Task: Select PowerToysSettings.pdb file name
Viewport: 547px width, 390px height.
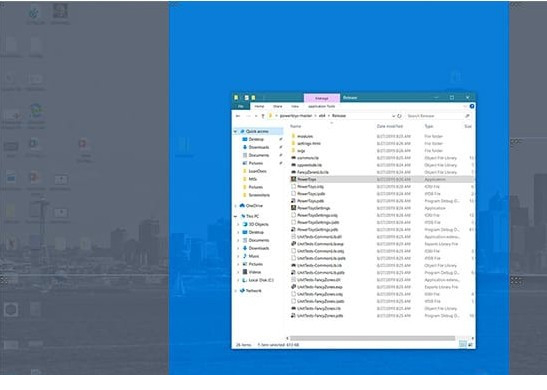Action: tap(318, 229)
